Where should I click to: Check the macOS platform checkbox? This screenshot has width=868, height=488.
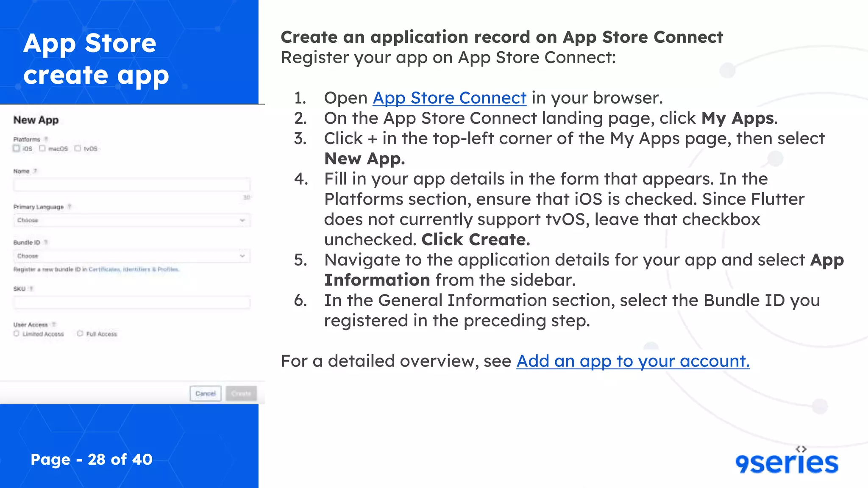click(42, 148)
